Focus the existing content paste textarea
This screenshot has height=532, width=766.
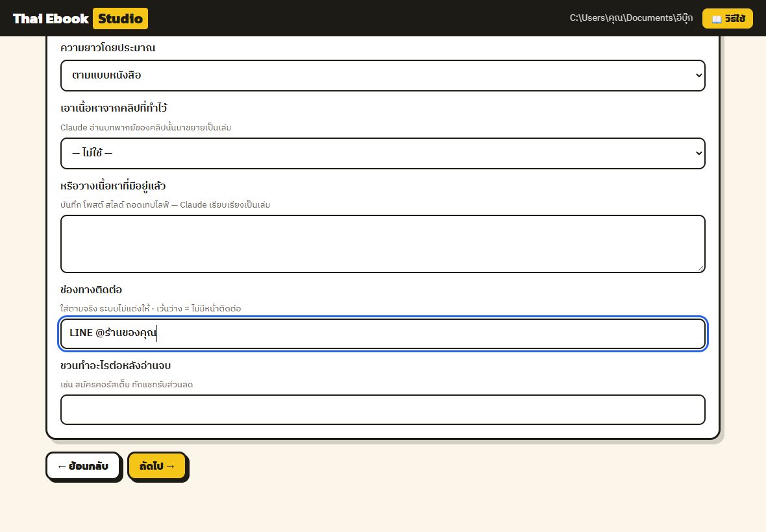[382, 244]
